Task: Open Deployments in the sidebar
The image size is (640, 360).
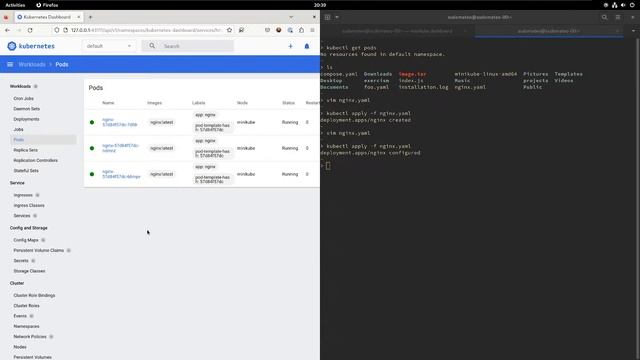Action: click(x=27, y=119)
